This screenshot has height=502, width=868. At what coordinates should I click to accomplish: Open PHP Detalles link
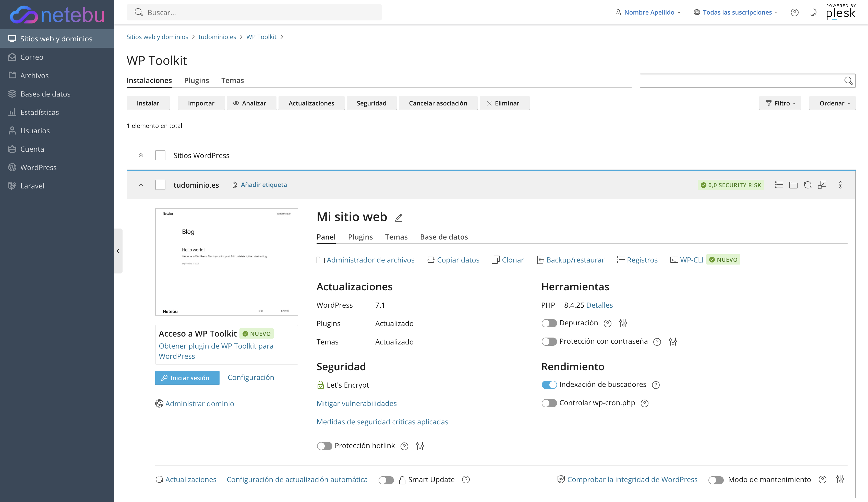[599, 305]
